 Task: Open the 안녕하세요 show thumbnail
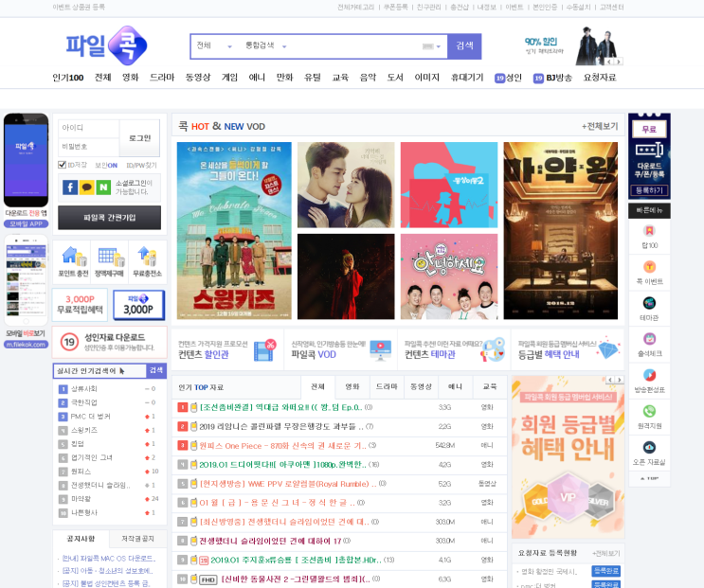tap(449, 276)
